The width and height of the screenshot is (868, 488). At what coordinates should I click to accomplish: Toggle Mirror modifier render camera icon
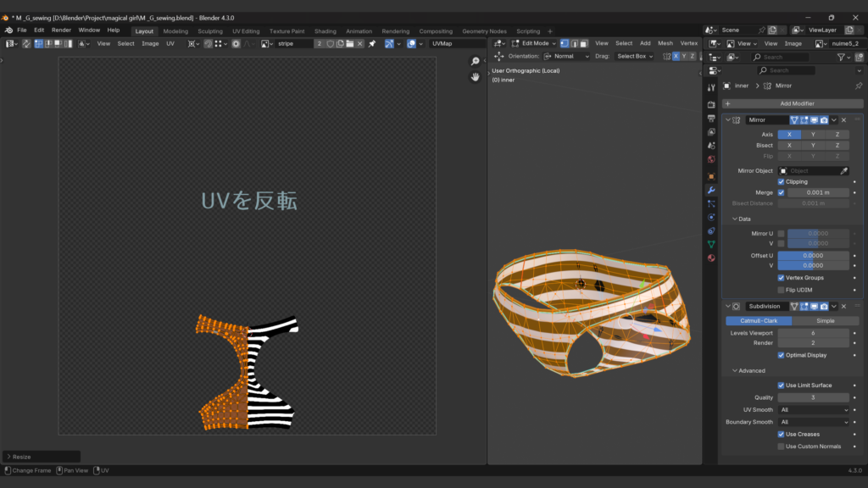823,120
